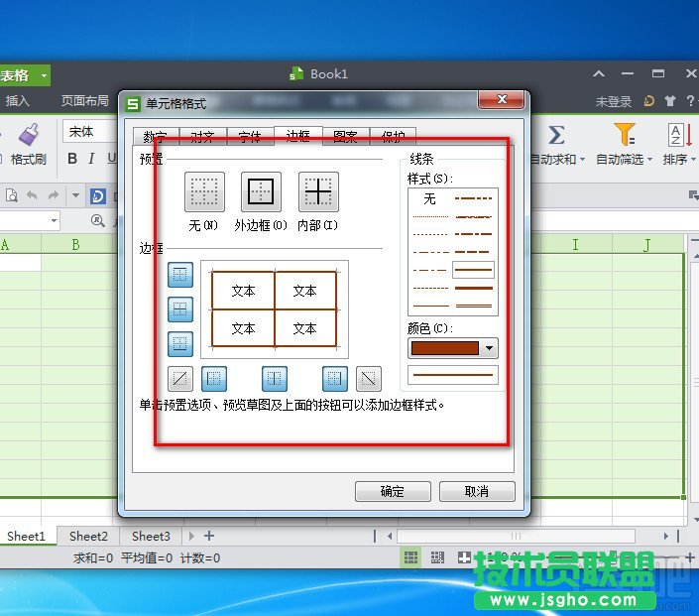This screenshot has height=616, width=699.
Task: Switch to the 保护 (Protection) tab
Action: tap(393, 137)
